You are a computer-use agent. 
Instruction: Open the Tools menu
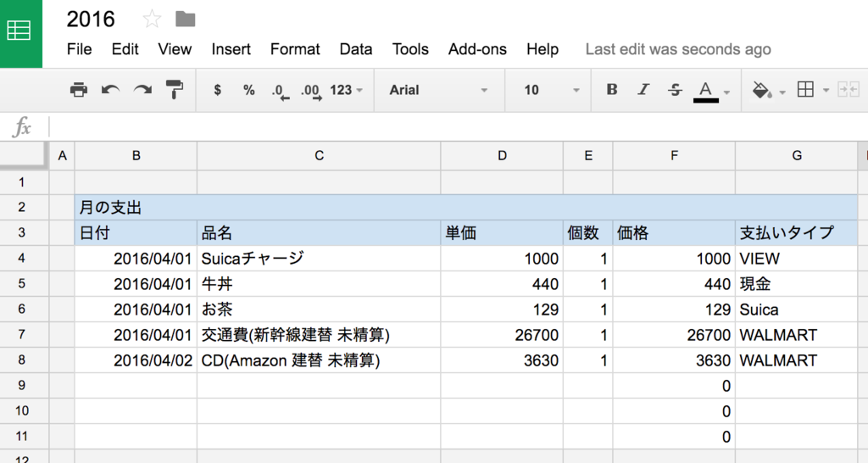click(410, 49)
